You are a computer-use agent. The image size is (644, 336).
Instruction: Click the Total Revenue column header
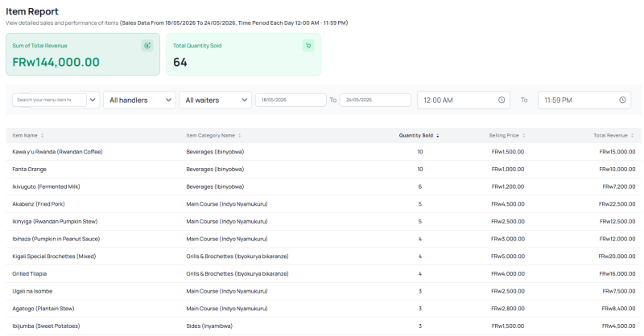coord(611,135)
